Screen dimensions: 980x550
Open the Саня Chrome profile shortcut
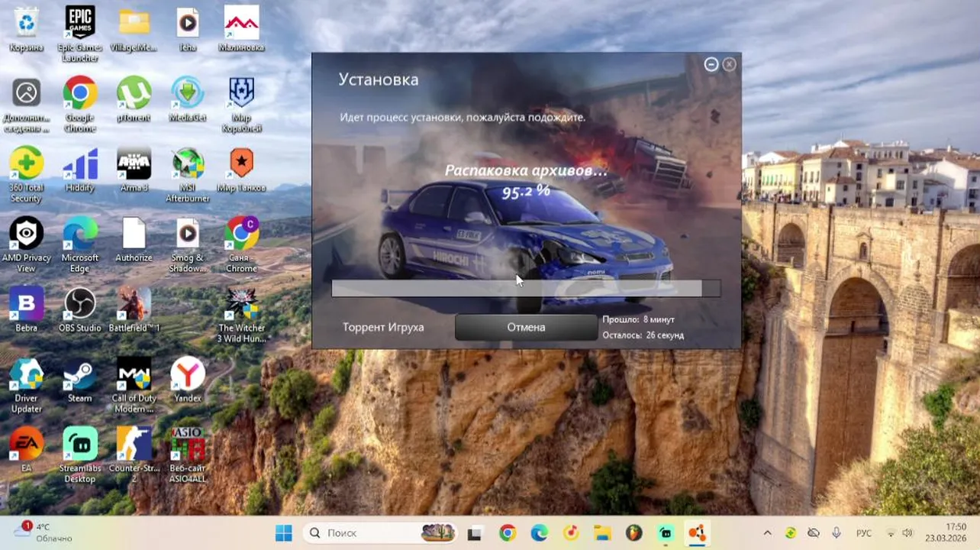pyautogui.click(x=241, y=244)
